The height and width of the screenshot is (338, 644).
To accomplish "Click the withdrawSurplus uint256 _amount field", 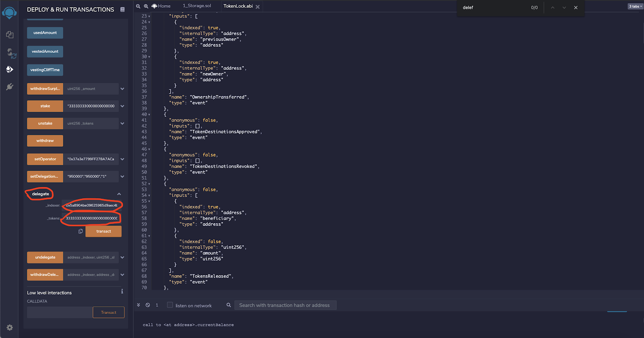I will pos(91,89).
